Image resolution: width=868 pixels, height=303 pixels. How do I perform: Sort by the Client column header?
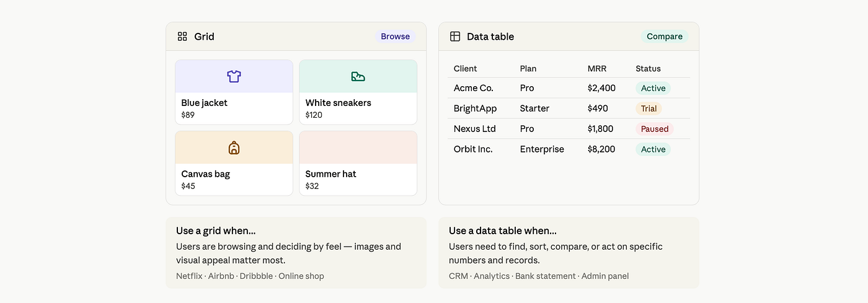pos(466,69)
